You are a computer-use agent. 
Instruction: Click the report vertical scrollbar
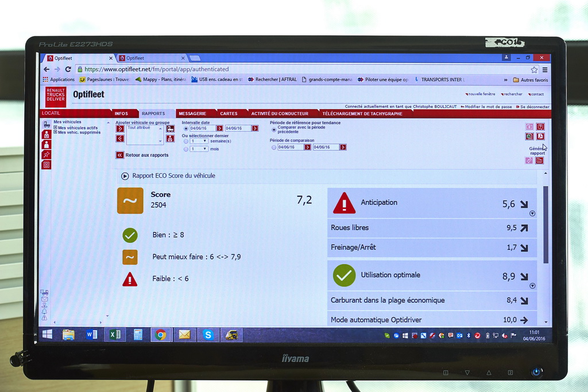(x=546, y=224)
